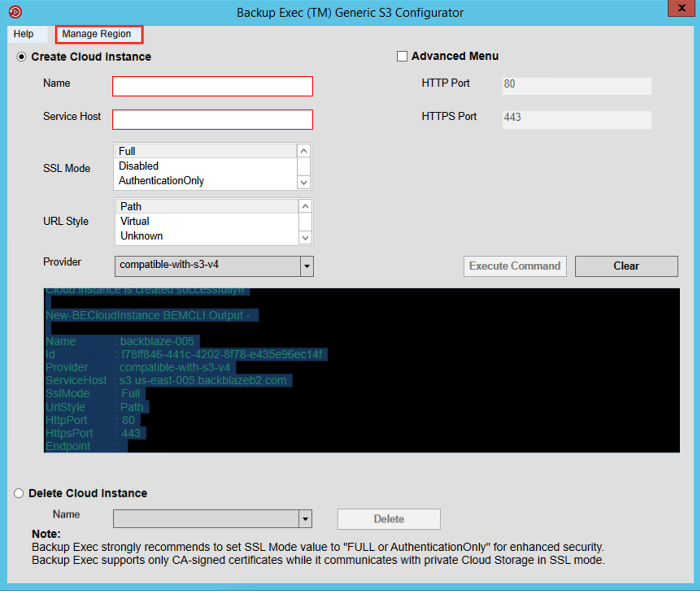This screenshot has width=700, height=591.
Task: Click the HTTP Port field showing 80
Action: (x=577, y=86)
